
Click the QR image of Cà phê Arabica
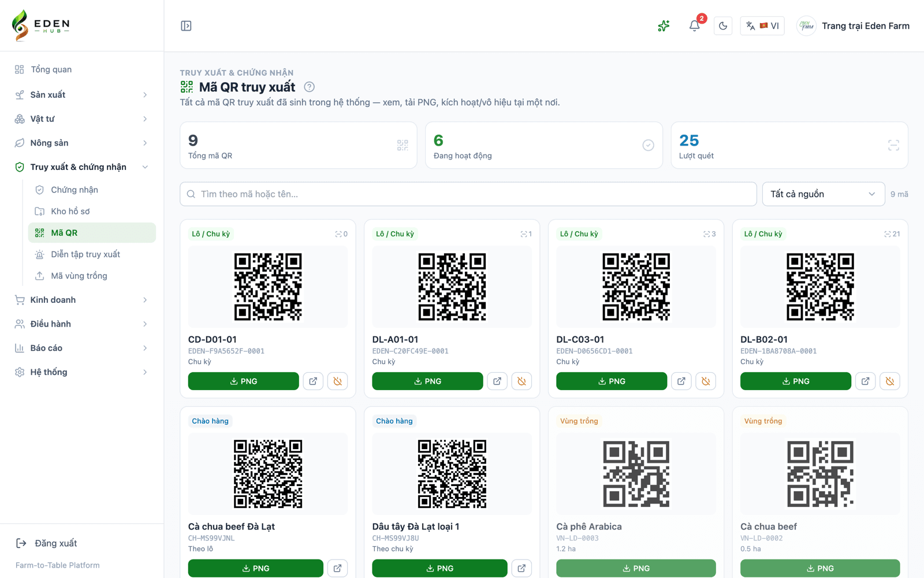click(x=636, y=474)
